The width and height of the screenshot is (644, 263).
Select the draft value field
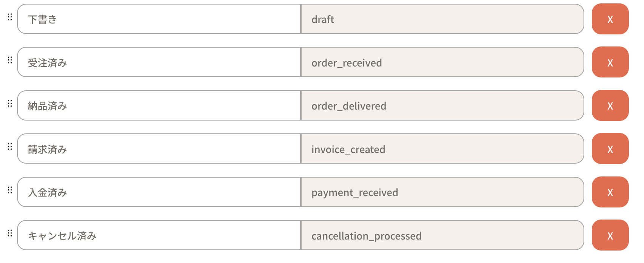pyautogui.click(x=442, y=19)
